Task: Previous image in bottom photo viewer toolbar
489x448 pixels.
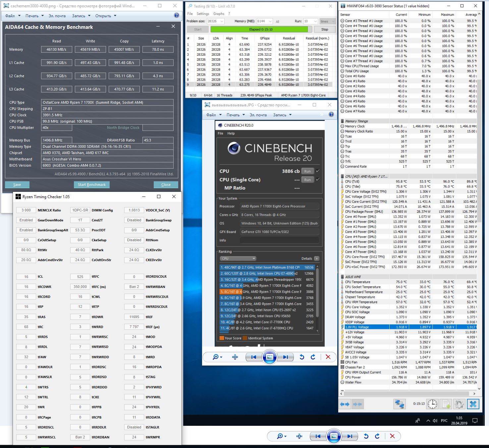Action: 318,436
